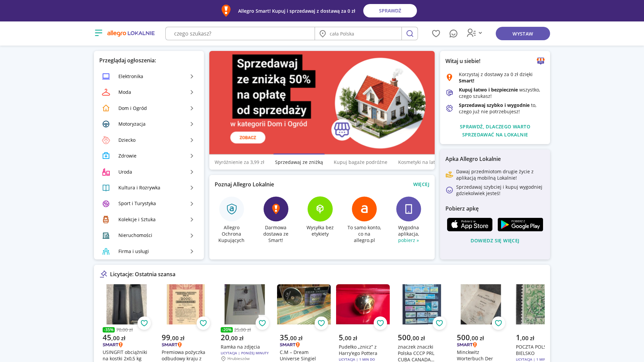644x362 pixels.
Task: Focus the 'cała Polska' location field
Action: point(358,34)
